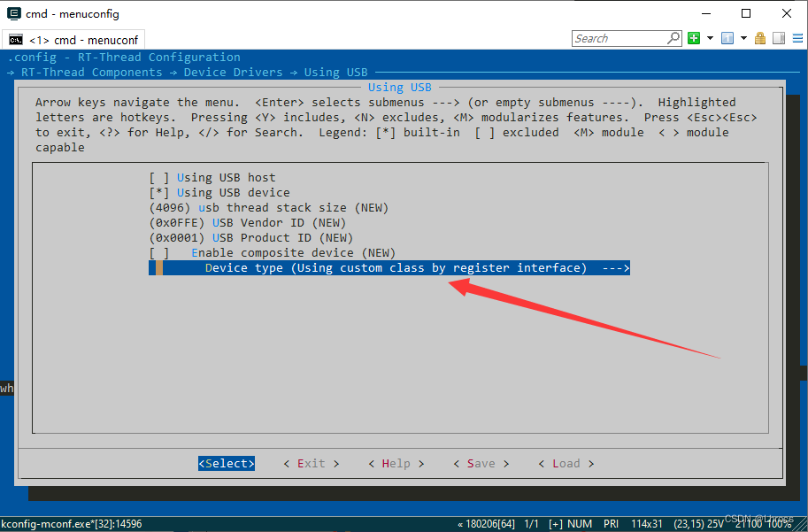Select the 'USB Product ID' entry
The image size is (808, 532).
point(251,237)
